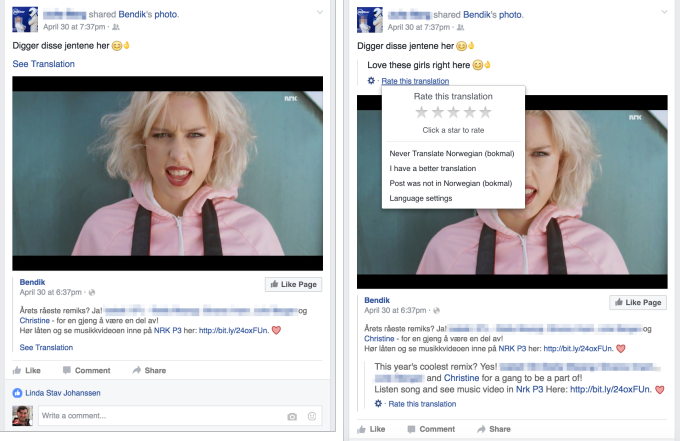Click Comment action on right post
The width and height of the screenshot is (680, 441).
pos(431,429)
